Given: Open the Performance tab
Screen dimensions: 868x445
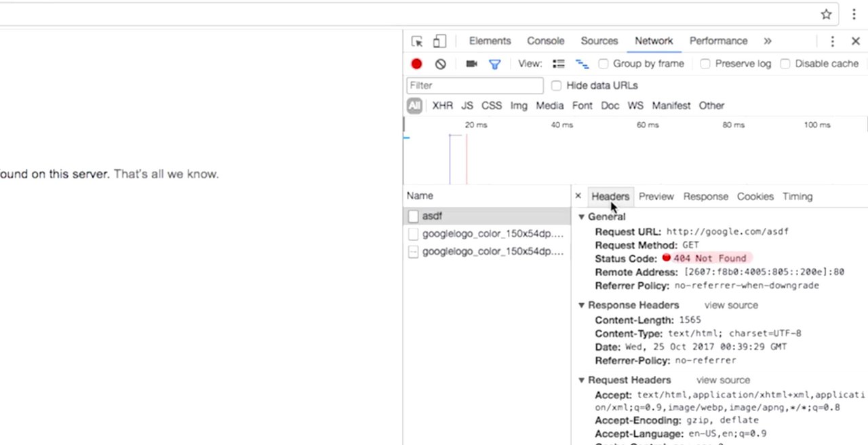Looking at the screenshot, I should (718, 41).
